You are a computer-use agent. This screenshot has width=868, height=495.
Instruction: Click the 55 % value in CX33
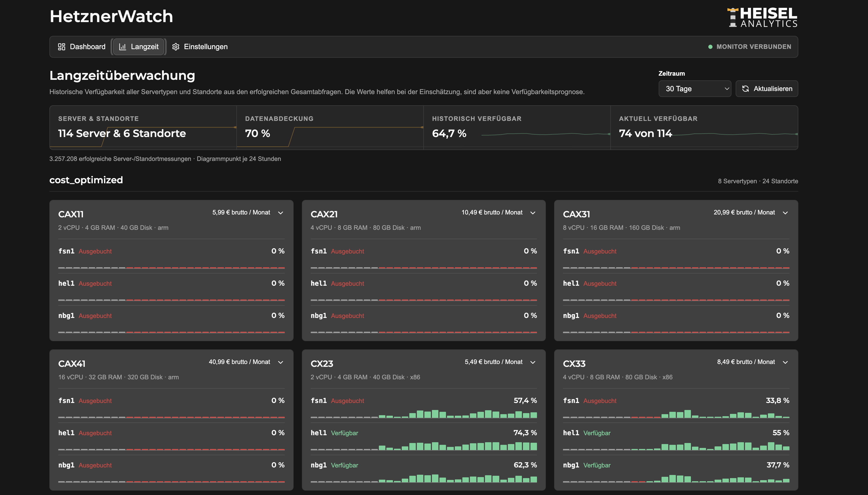781,433
